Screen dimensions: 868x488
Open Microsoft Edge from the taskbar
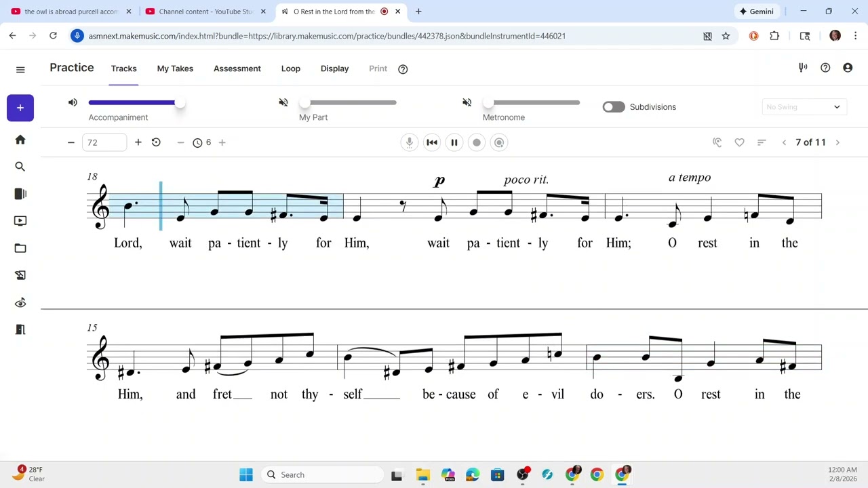473,474
